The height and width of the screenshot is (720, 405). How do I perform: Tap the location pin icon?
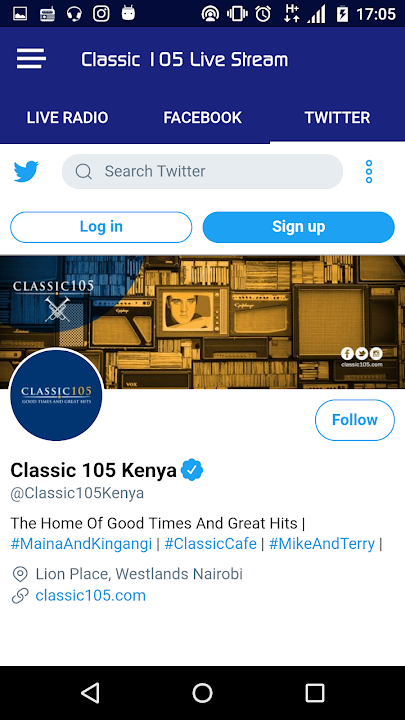click(20, 574)
